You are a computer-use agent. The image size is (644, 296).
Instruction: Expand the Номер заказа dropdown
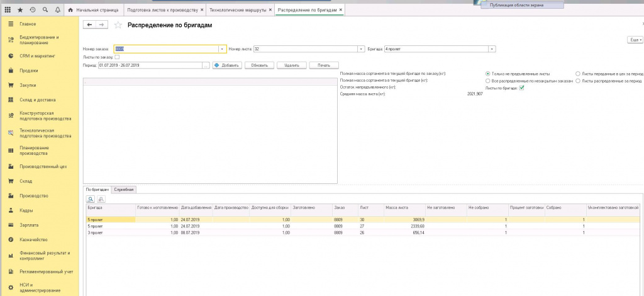222,49
